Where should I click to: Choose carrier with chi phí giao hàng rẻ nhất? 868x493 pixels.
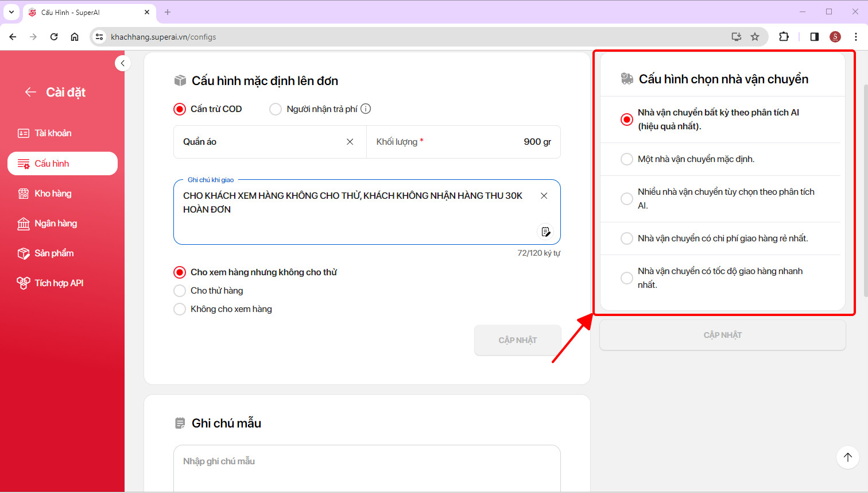(627, 238)
